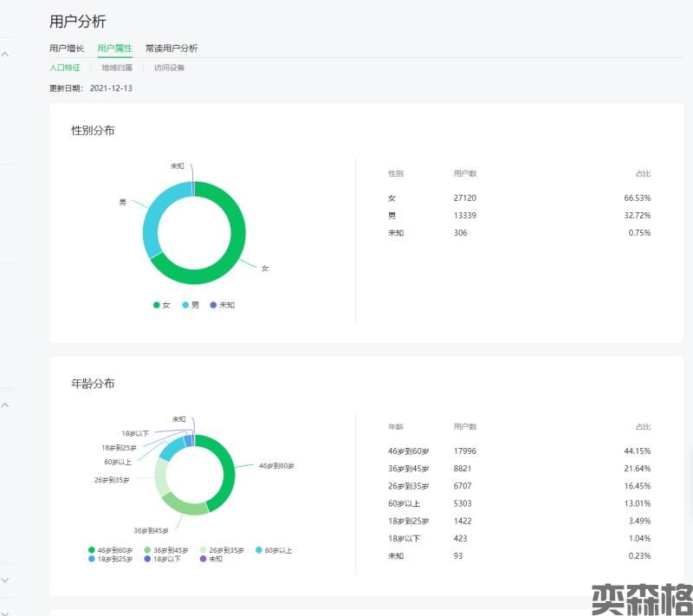Toggle the 46岁到60岁 legend dot

point(92,550)
